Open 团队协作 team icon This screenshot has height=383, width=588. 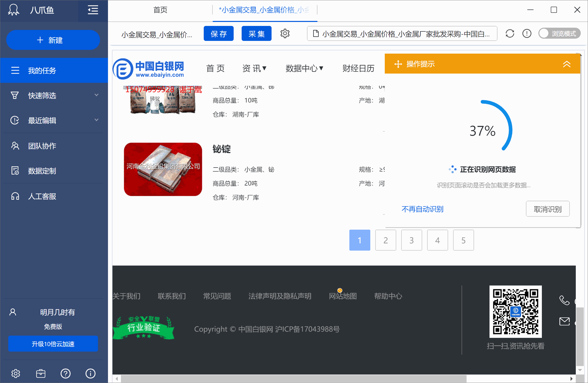[15, 146]
